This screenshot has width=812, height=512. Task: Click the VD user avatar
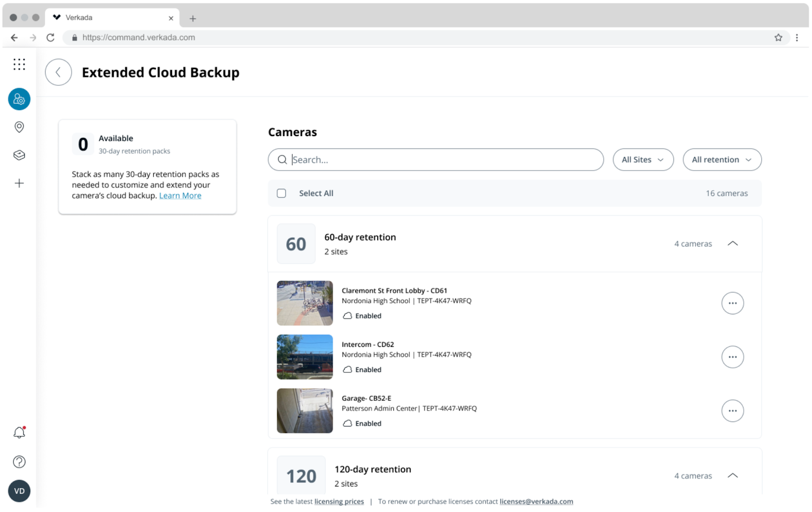point(19,491)
